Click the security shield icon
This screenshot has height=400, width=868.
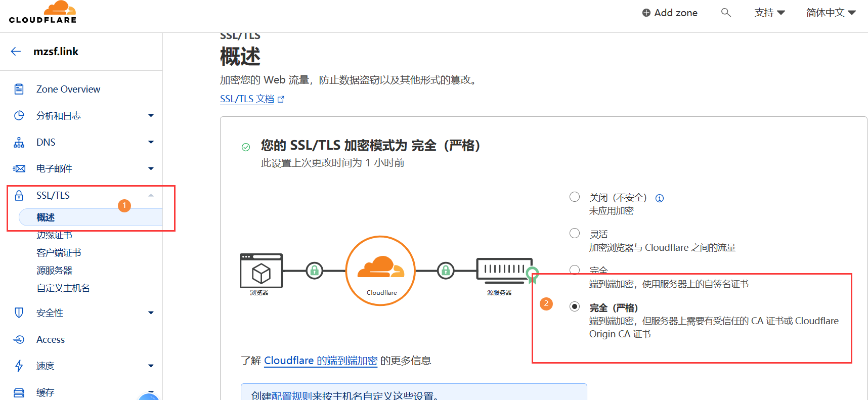[19, 313]
